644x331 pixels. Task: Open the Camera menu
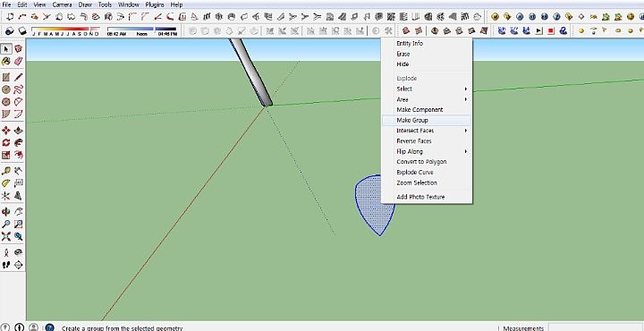[62, 4]
